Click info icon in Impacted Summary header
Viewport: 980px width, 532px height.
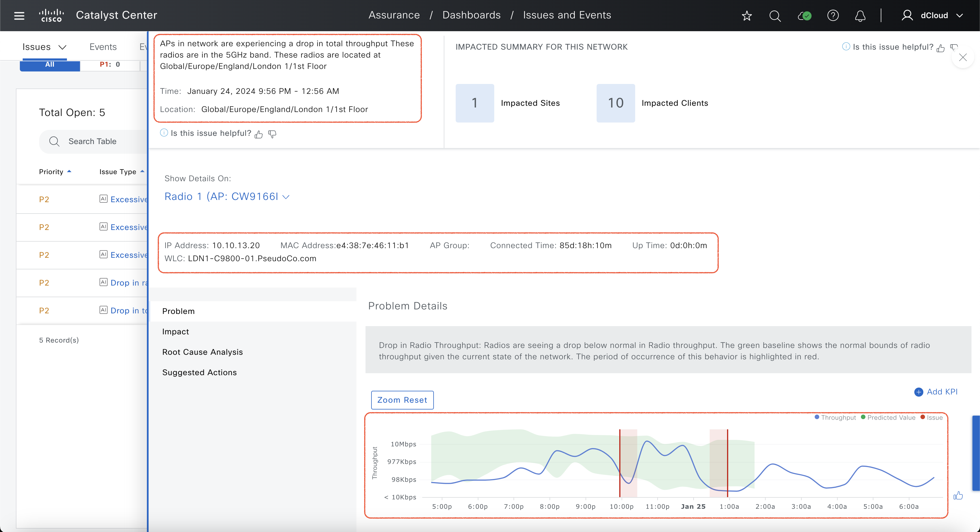click(x=846, y=47)
